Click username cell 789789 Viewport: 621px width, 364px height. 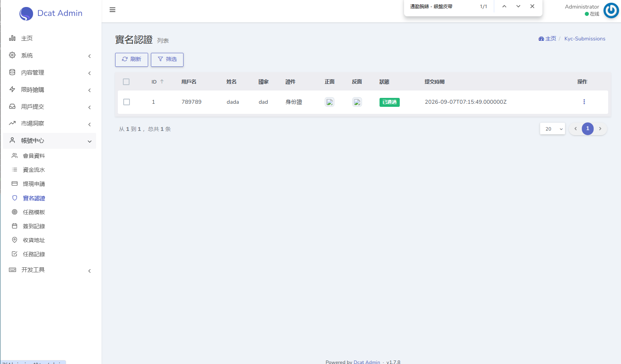point(191,102)
